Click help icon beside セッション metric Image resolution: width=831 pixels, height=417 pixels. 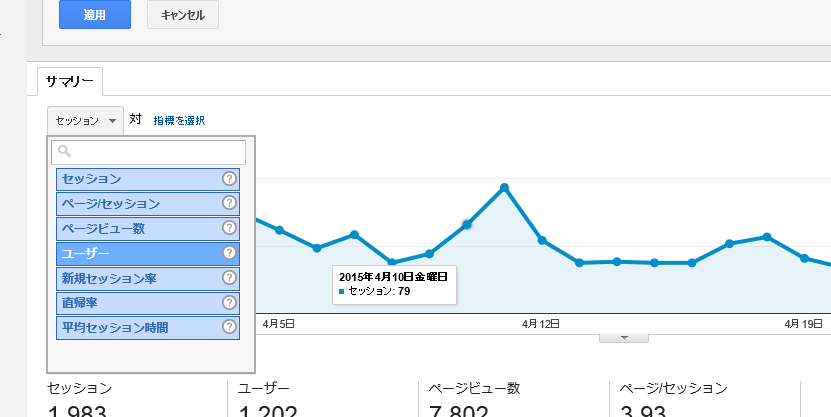coord(229,179)
